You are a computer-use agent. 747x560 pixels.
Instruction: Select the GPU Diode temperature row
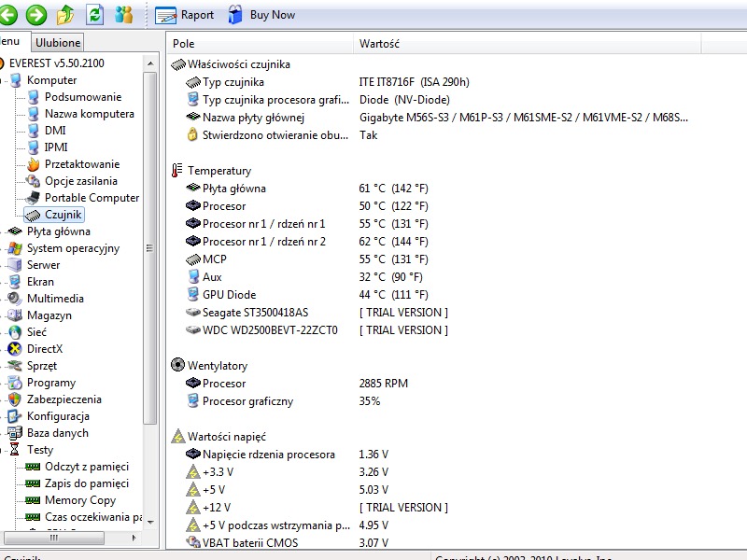(229, 295)
